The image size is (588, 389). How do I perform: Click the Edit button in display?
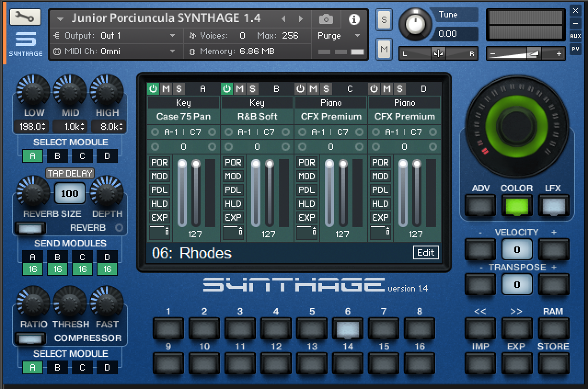(426, 252)
